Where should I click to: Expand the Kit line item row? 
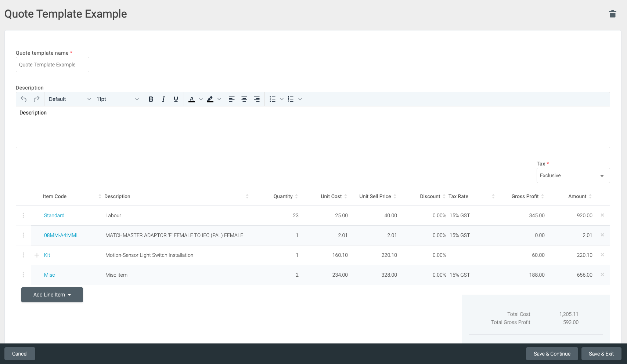coord(37,255)
